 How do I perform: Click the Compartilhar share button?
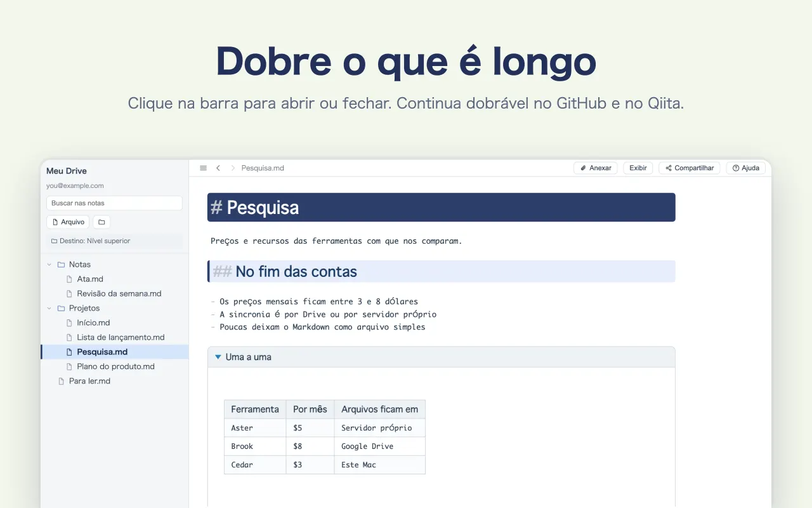point(690,168)
